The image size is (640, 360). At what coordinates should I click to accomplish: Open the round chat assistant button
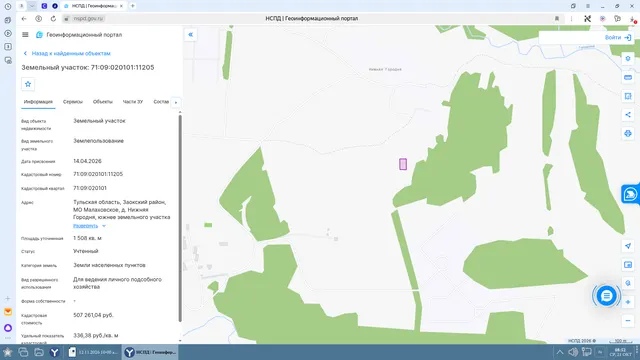tap(606, 296)
